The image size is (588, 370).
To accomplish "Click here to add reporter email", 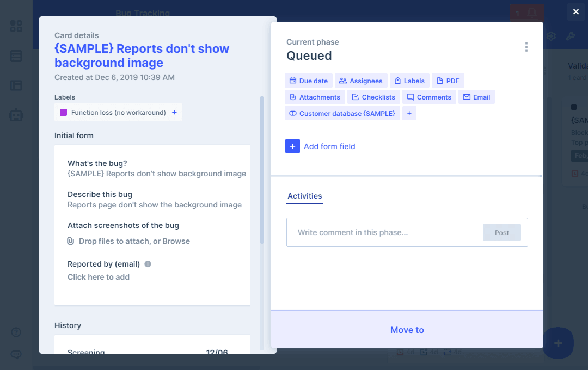I will point(99,277).
